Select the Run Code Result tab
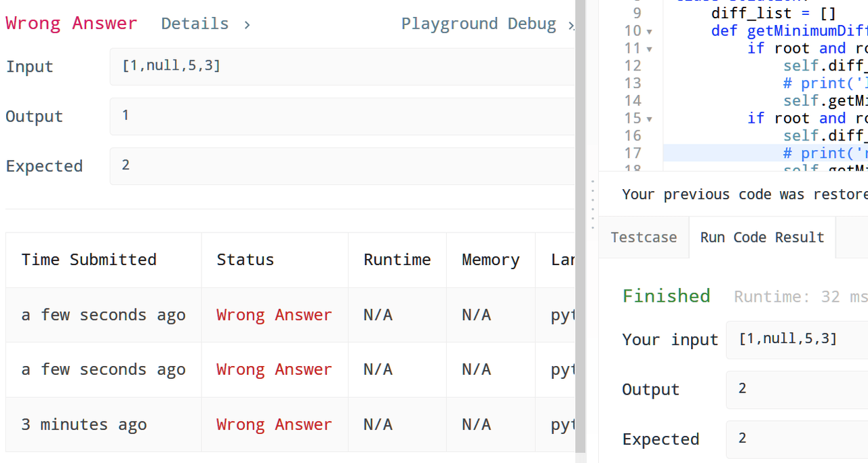The image size is (868, 463). (762, 237)
